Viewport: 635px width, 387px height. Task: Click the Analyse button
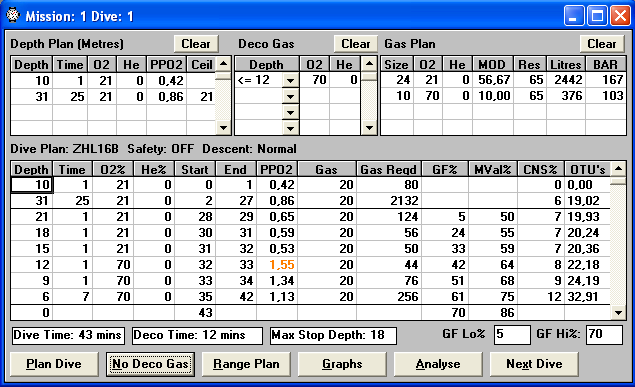tap(438, 364)
